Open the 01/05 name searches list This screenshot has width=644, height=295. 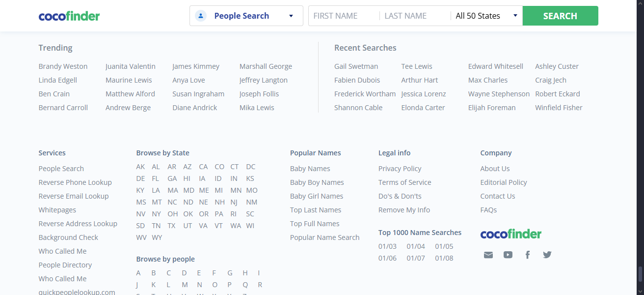pos(444,246)
